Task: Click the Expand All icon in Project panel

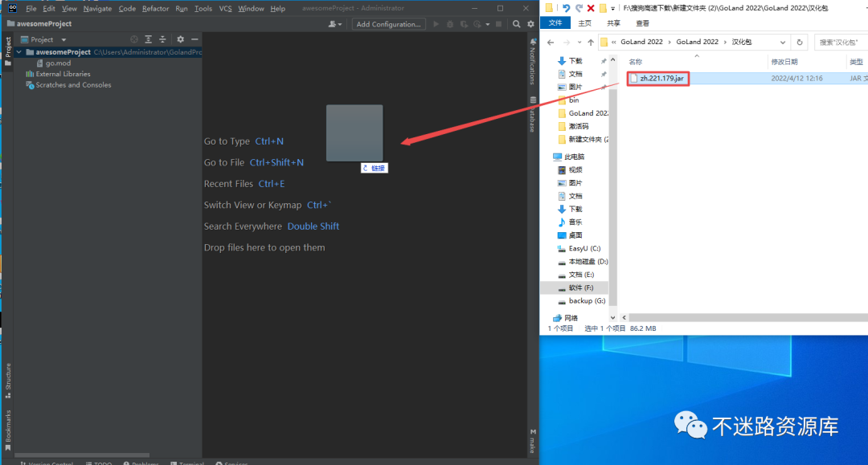Action: (149, 39)
